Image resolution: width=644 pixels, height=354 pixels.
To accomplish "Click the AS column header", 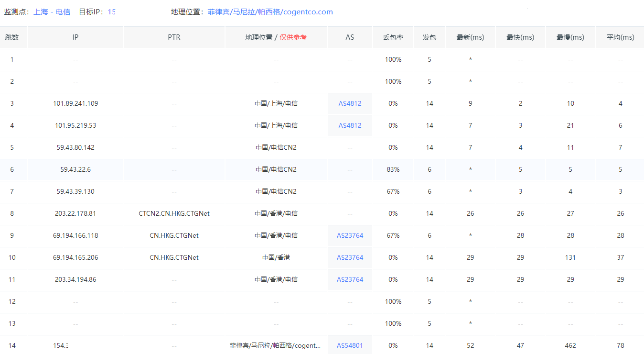I will click(x=350, y=37).
